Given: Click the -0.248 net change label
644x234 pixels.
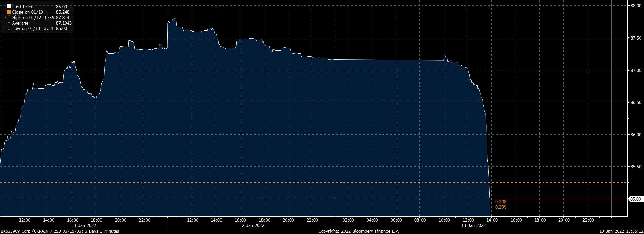Looking at the screenshot, I should 499,202.
